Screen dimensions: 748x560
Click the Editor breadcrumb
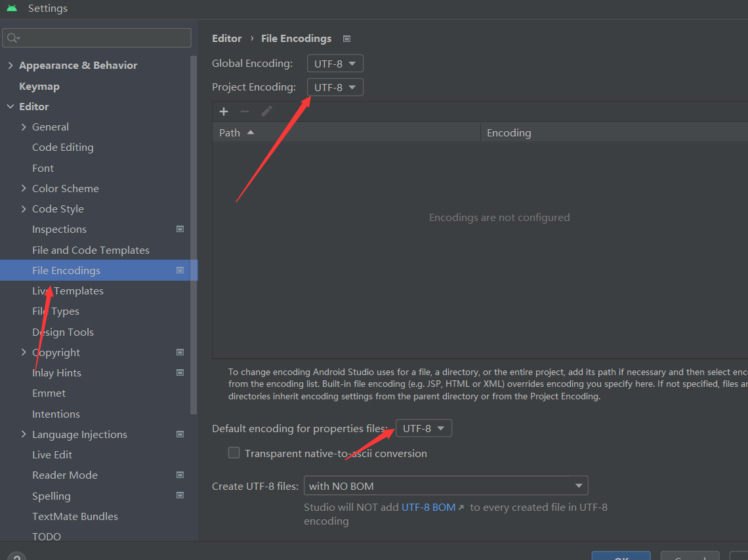pos(226,39)
